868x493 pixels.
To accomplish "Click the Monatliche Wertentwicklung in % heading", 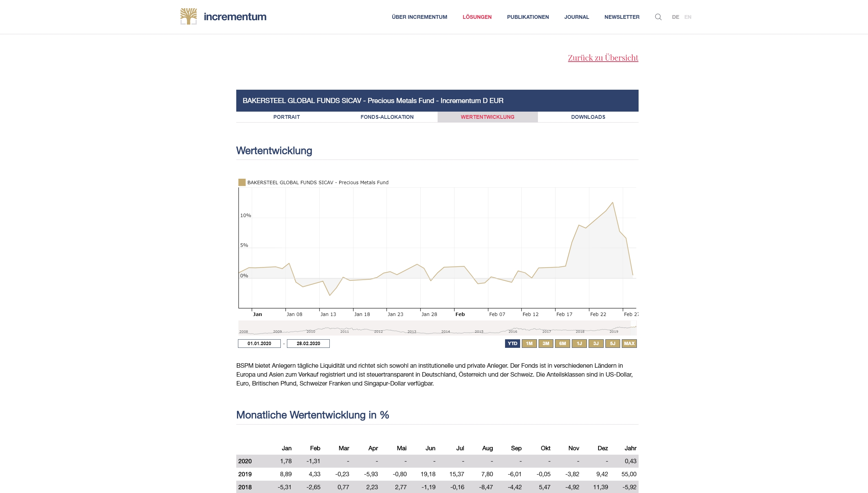I will pos(313,415).
